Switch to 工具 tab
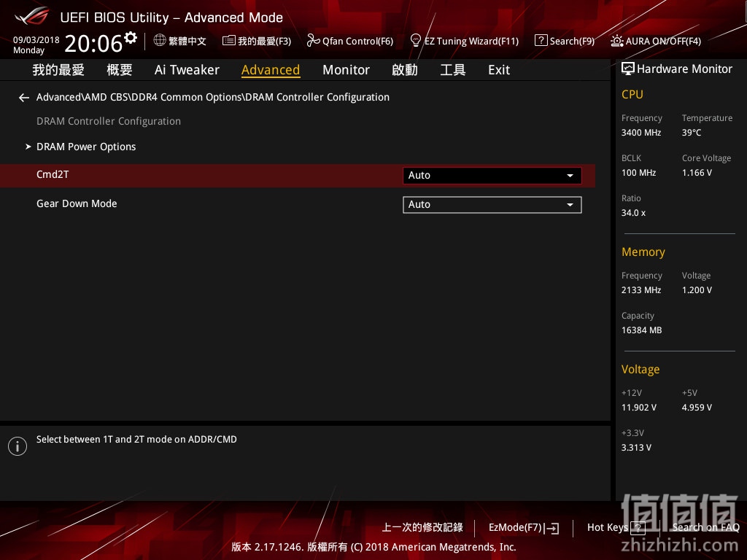This screenshot has width=747, height=560. coord(452,70)
